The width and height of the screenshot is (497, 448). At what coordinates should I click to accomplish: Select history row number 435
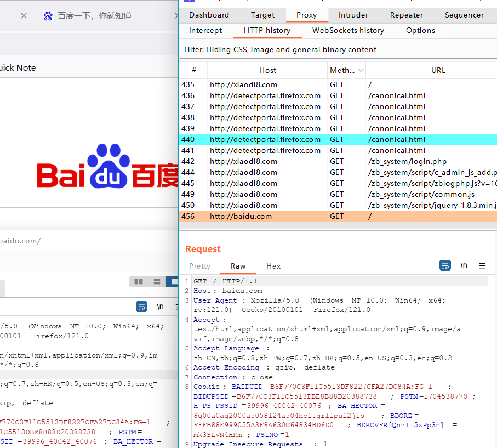(338, 84)
